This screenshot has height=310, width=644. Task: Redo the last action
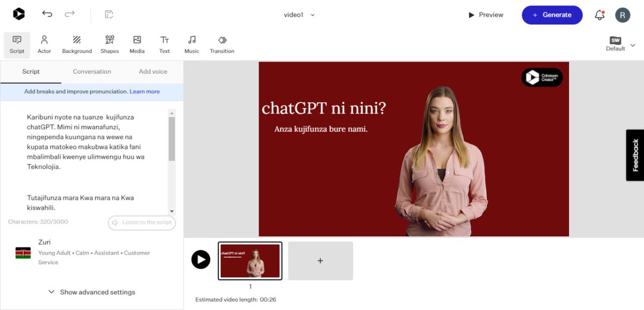coord(70,15)
